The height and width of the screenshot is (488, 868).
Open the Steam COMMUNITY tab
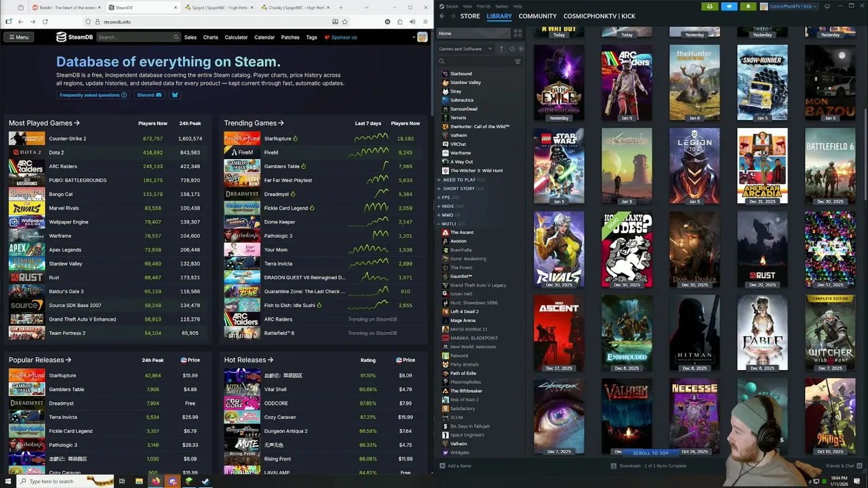coord(537,16)
